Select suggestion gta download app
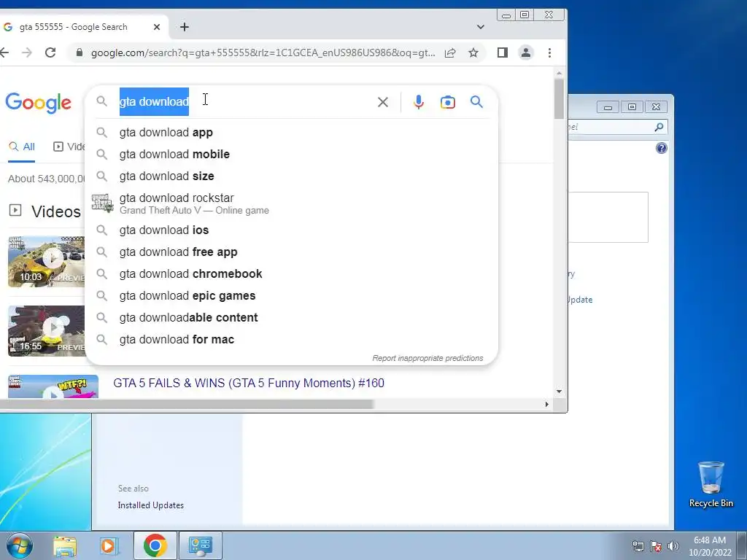 tap(291, 133)
